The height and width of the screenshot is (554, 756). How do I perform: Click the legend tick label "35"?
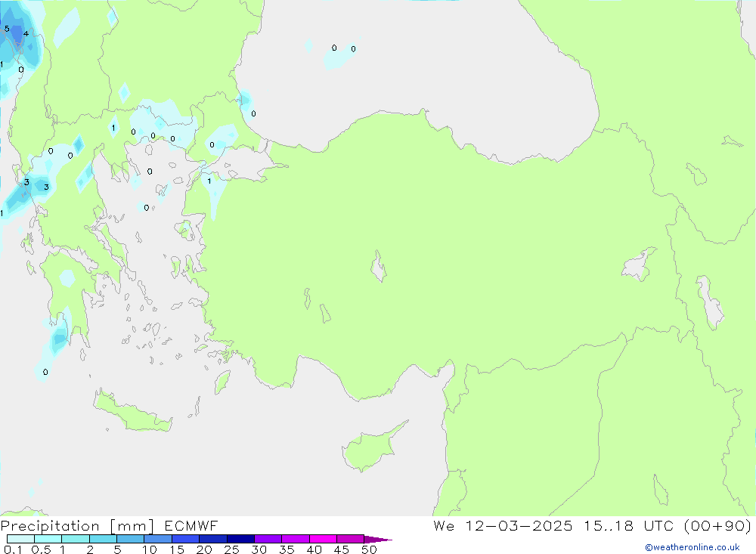coord(287,549)
